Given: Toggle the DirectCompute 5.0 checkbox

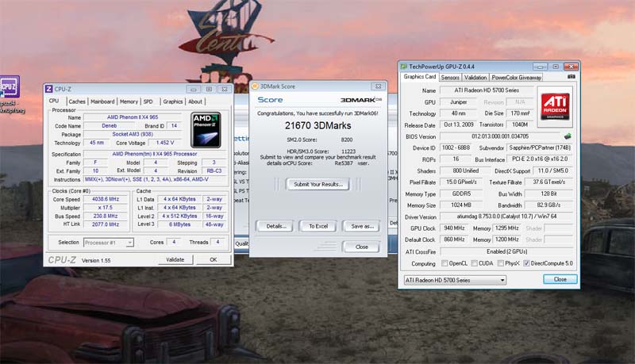Looking at the screenshot, I should [526, 263].
